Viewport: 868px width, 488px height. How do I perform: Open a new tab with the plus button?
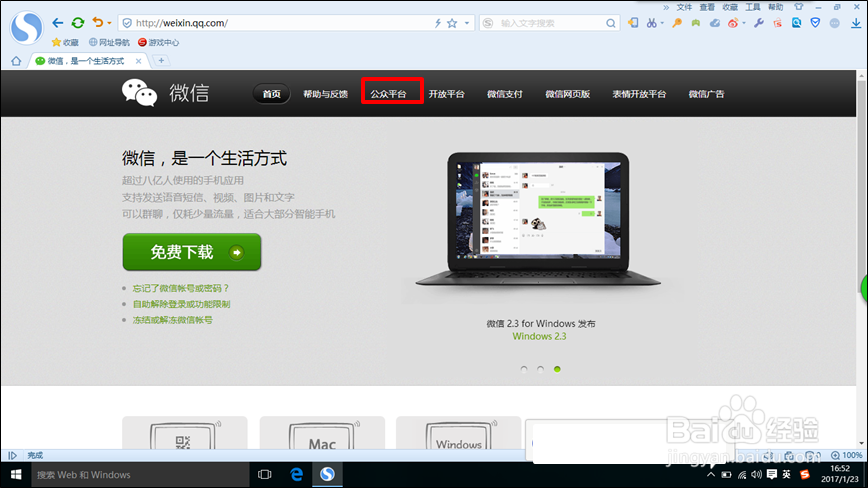click(161, 61)
